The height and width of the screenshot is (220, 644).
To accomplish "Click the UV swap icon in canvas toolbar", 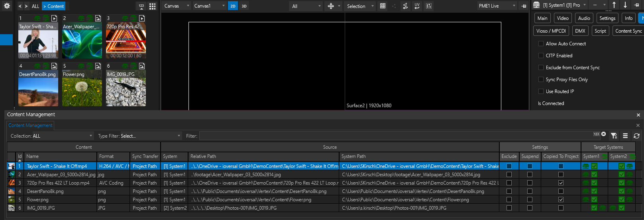I will 417,6.
